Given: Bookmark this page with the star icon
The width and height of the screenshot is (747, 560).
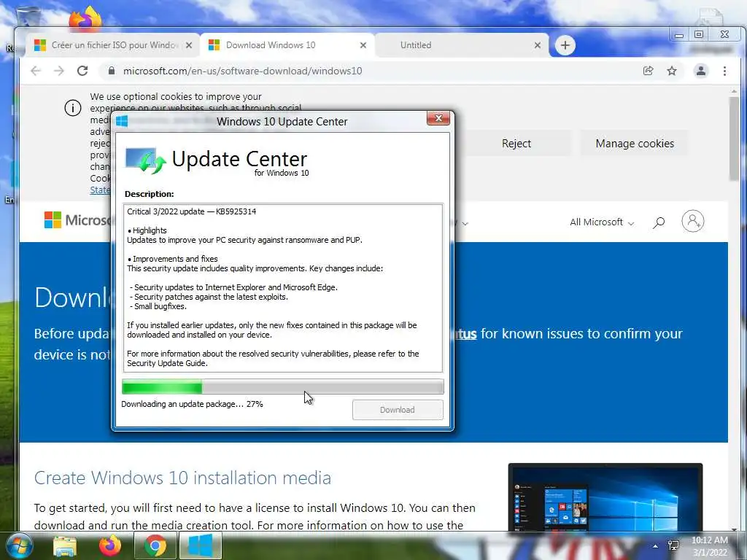Looking at the screenshot, I should point(672,71).
